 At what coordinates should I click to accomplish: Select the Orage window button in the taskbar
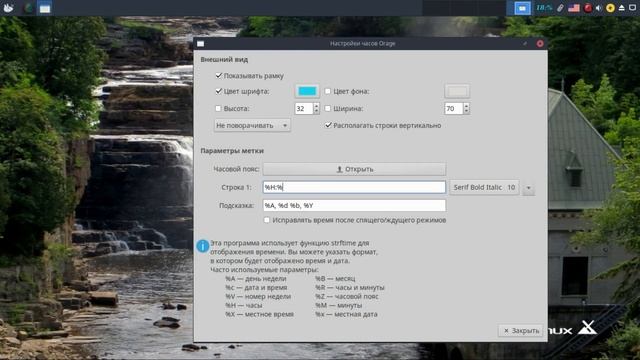(45, 8)
